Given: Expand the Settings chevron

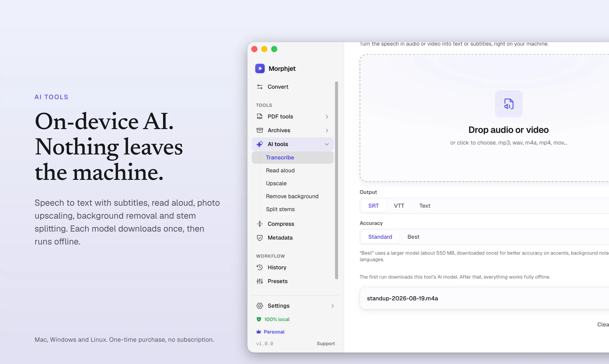Looking at the screenshot, I should [x=333, y=306].
